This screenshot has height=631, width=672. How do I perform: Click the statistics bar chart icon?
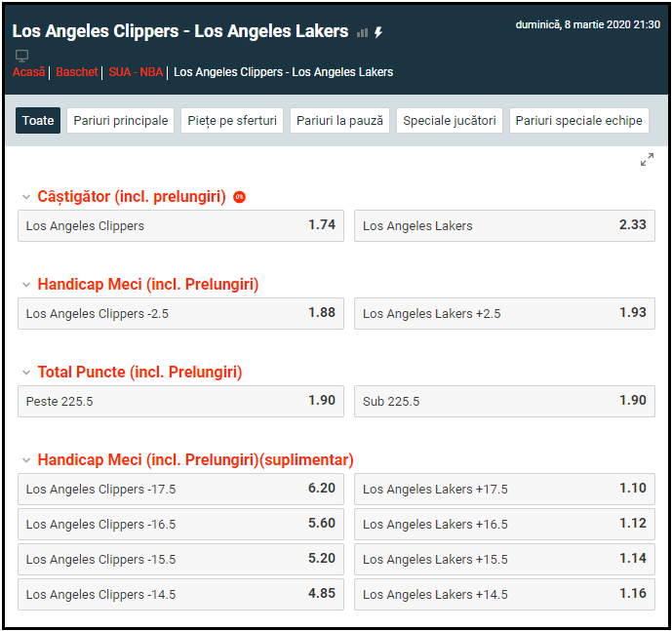point(363,32)
